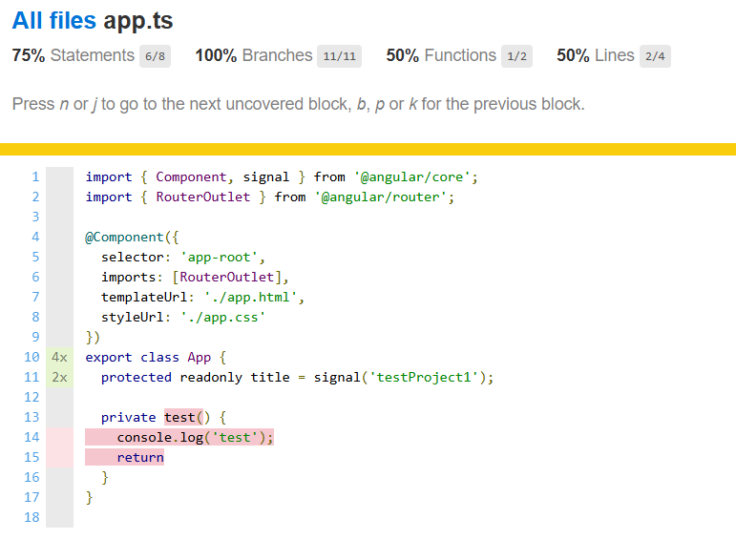Click the highlighted return statement
Image resolution: width=736 pixels, height=560 pixels.
[140, 457]
